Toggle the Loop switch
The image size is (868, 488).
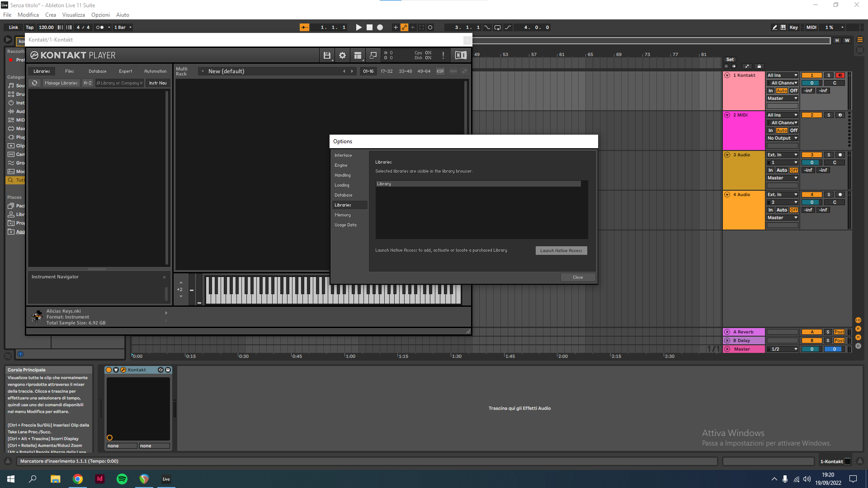tap(497, 28)
